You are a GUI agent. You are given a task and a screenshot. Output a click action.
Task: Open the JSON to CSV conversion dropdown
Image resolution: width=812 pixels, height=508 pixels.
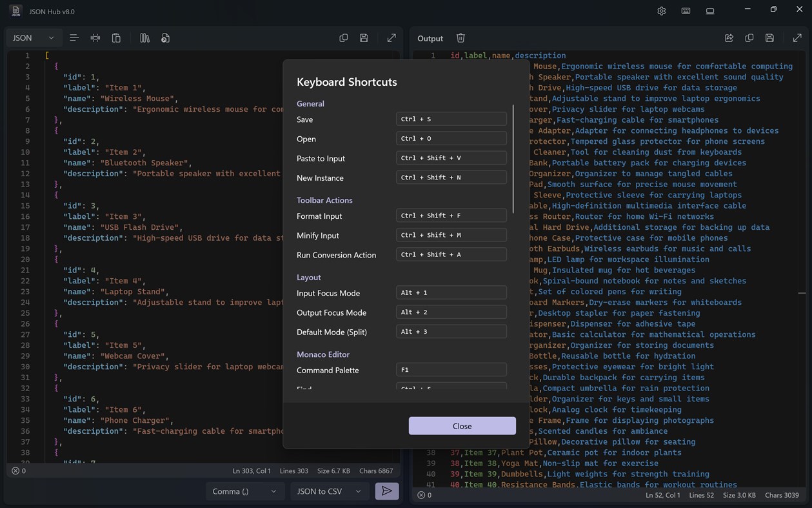(330, 491)
